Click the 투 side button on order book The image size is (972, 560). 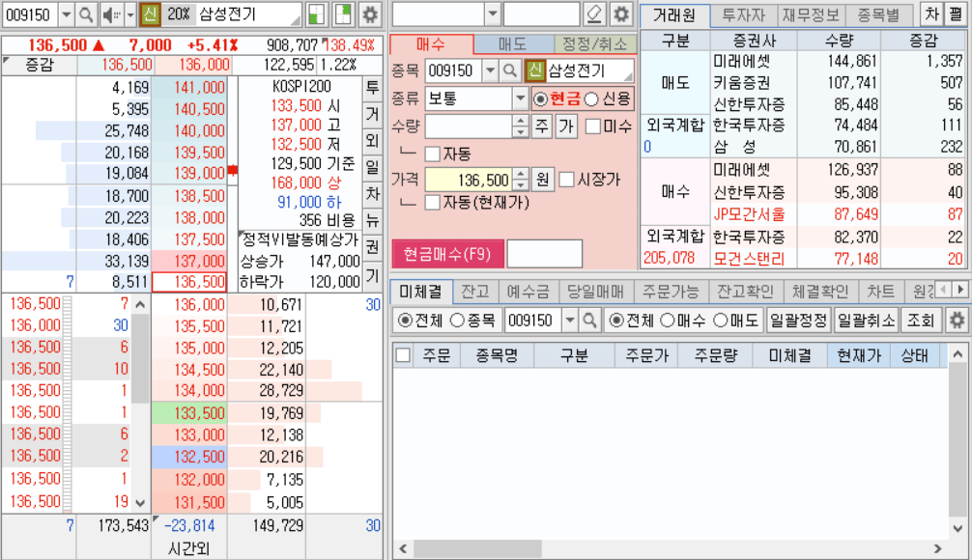pos(372,87)
